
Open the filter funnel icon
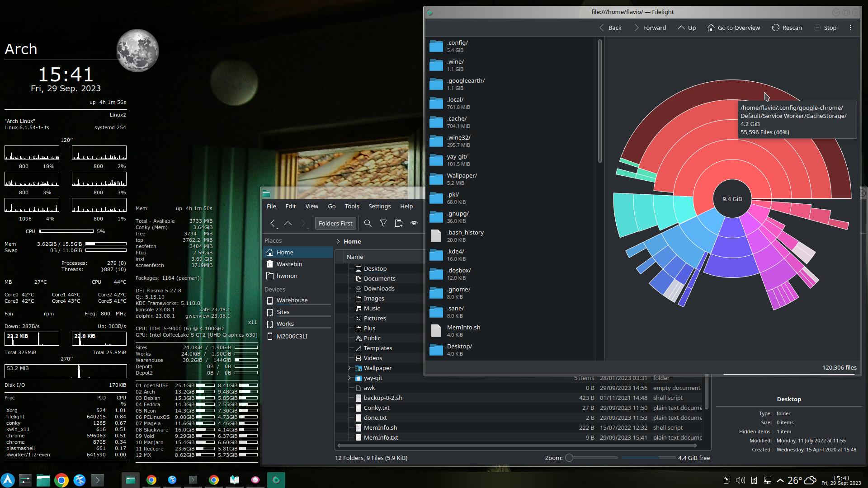click(383, 223)
